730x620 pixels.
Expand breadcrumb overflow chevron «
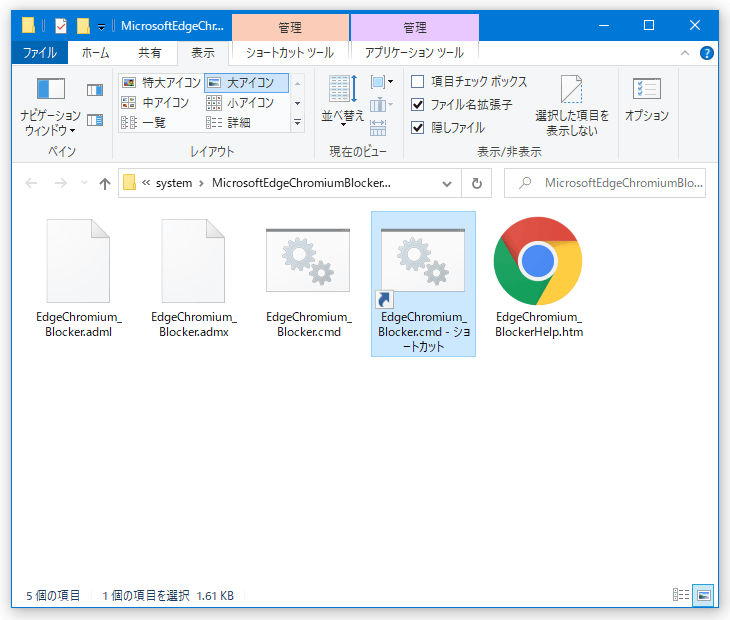point(146,183)
